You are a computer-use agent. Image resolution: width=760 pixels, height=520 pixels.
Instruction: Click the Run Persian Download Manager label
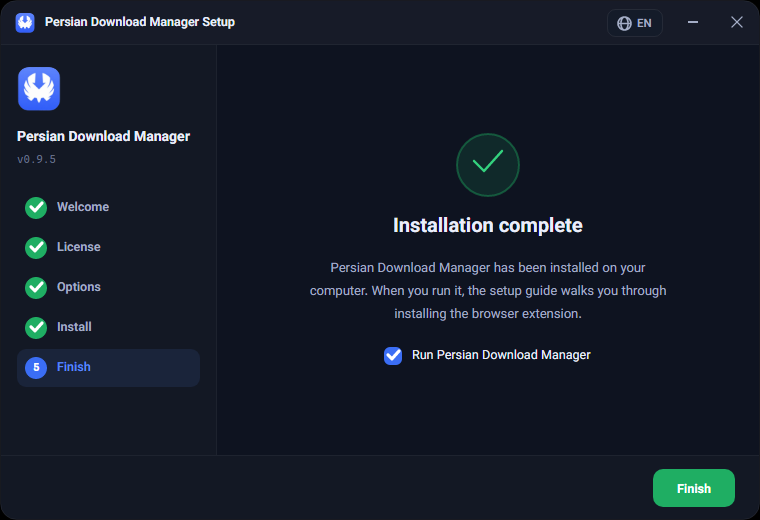(501, 355)
